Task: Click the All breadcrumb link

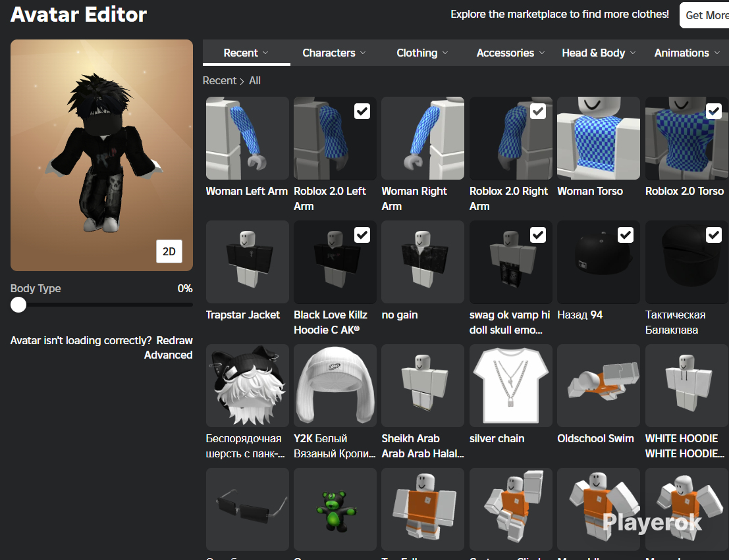Action: [x=255, y=80]
